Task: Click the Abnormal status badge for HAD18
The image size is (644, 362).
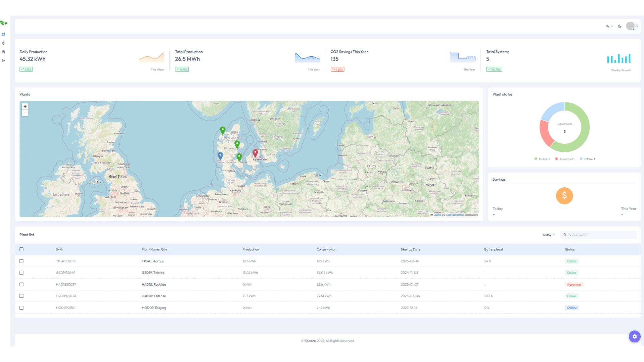Action: pos(574,285)
